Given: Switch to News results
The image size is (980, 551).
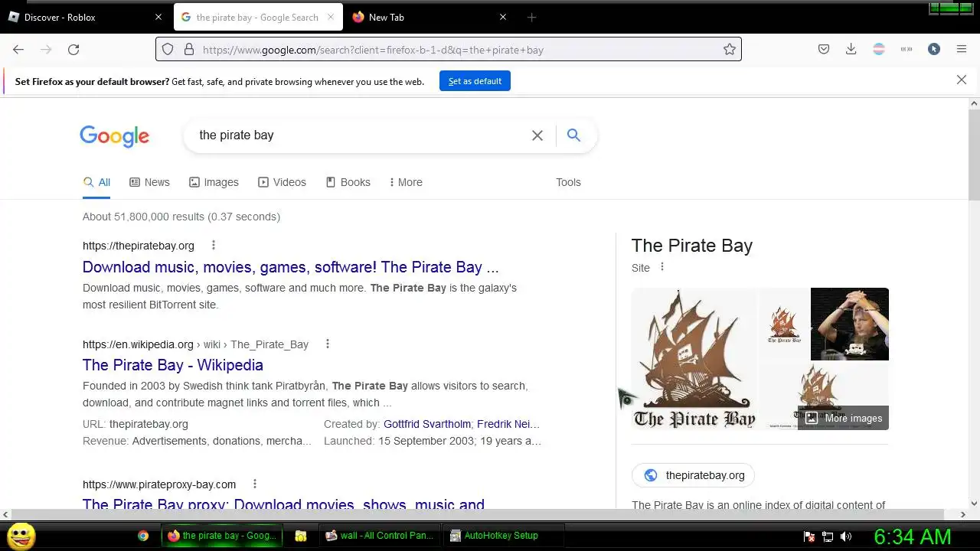Looking at the screenshot, I should click(149, 182).
